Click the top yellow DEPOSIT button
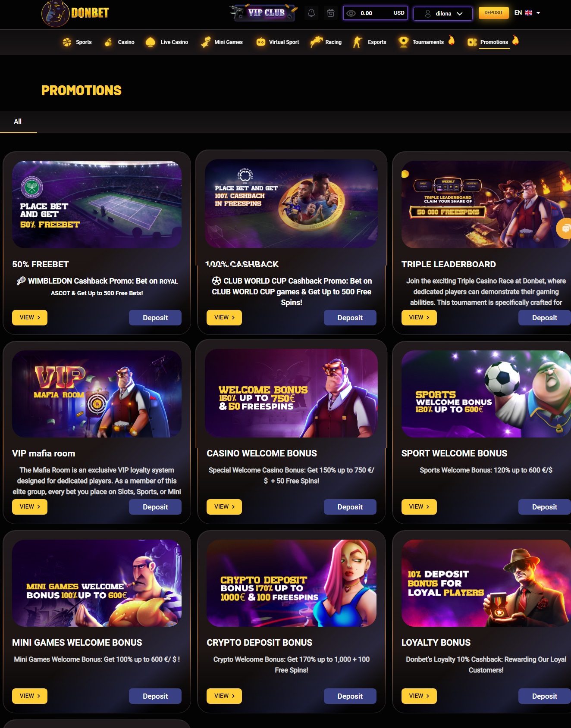571x728 pixels. pyautogui.click(x=493, y=13)
